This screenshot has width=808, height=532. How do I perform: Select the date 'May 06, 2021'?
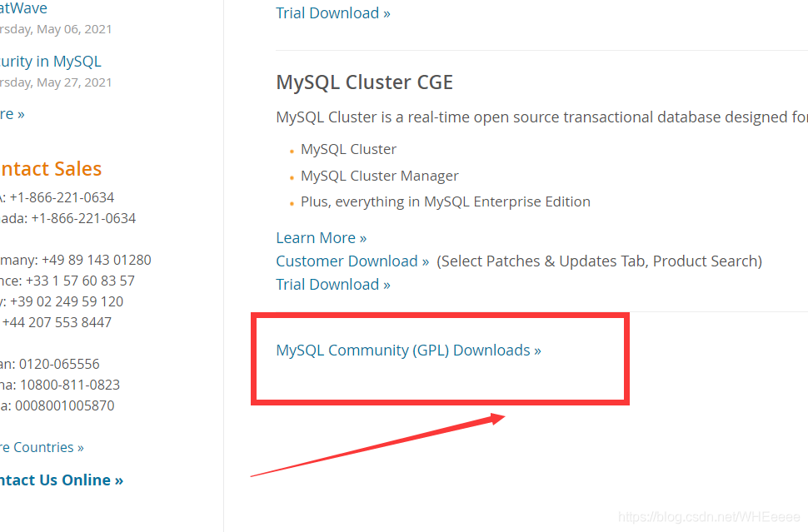[x=74, y=29]
